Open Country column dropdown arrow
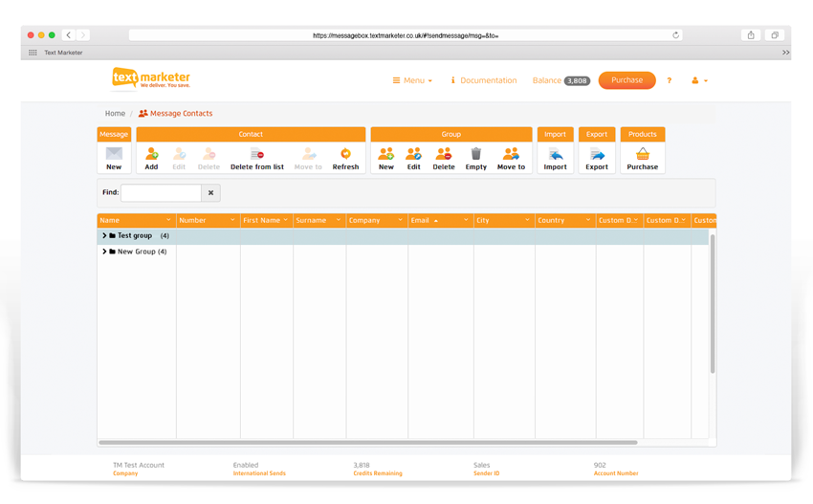This screenshot has height=504, width=813. click(588, 220)
